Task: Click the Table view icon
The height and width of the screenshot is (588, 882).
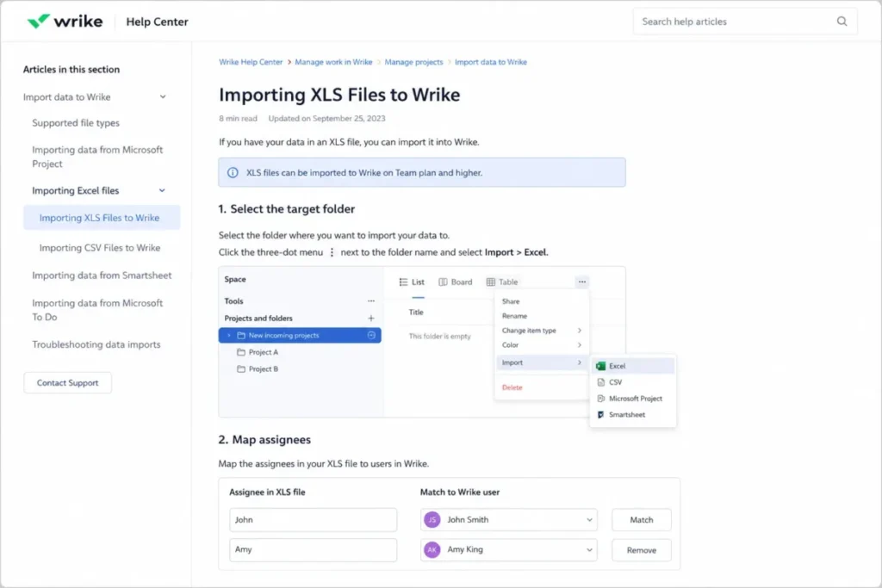Action: (x=490, y=282)
